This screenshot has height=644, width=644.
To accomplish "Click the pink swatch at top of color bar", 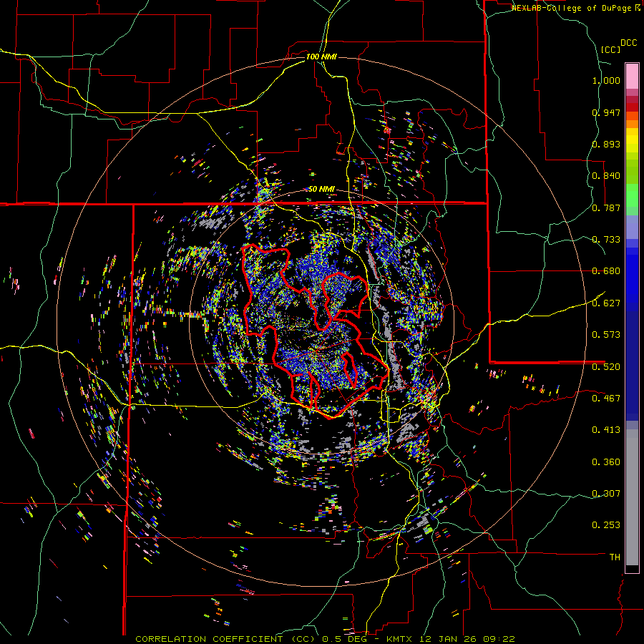I will (632, 76).
